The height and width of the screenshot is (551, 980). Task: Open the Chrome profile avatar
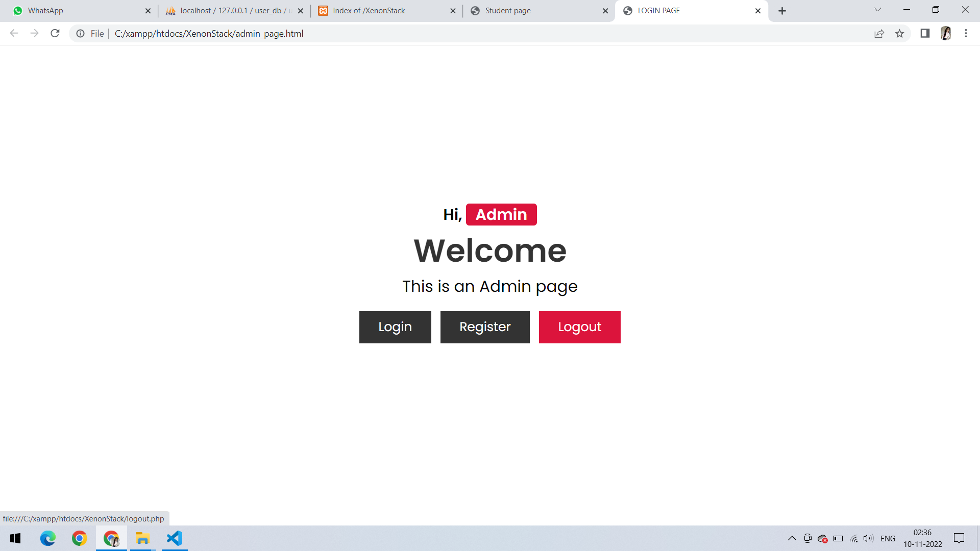click(x=946, y=34)
